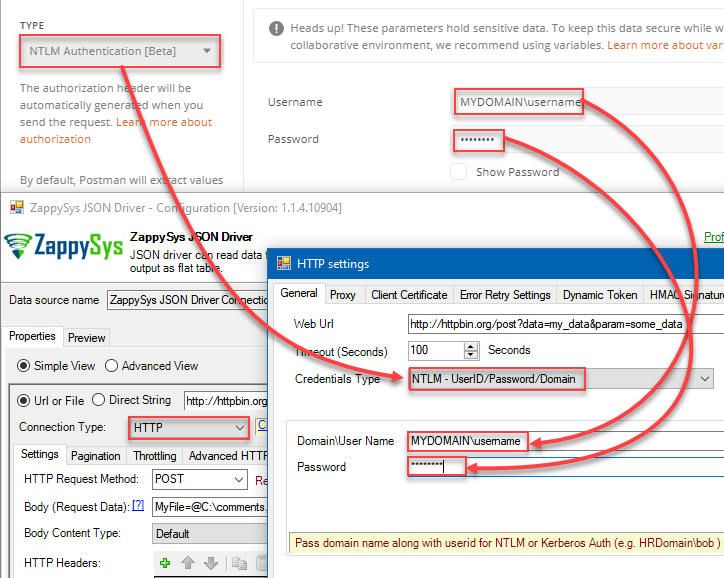Enable the Show Password checkbox
The width and height of the screenshot is (724, 578).
[458, 172]
